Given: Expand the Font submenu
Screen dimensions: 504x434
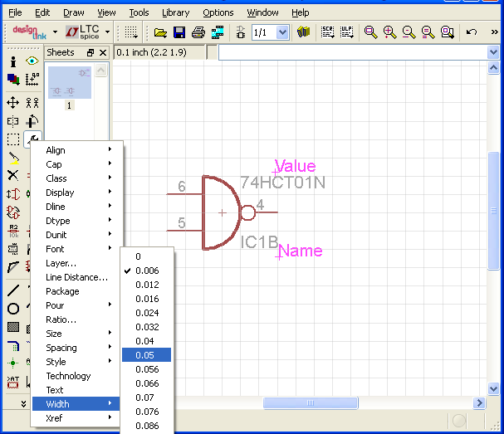Looking at the screenshot, I should pos(76,249).
